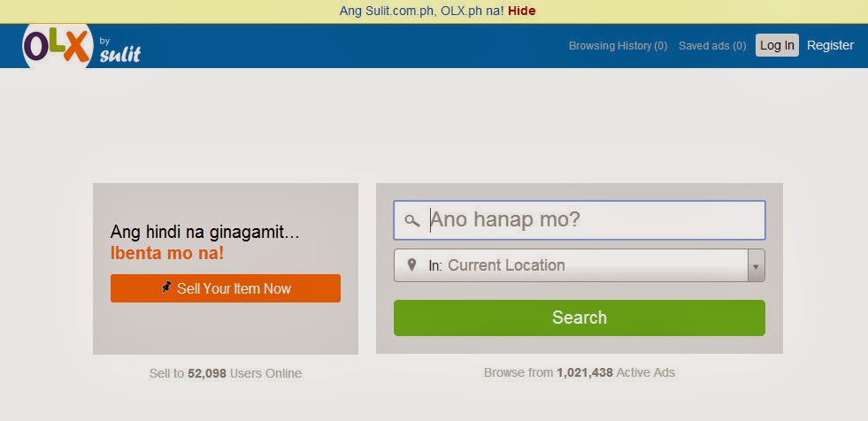Open Current Location selector

579,265
